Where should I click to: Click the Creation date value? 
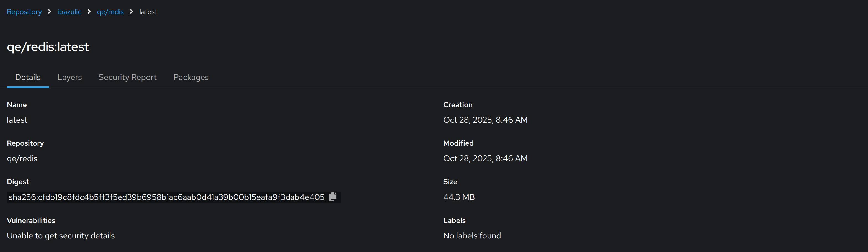[485, 120]
